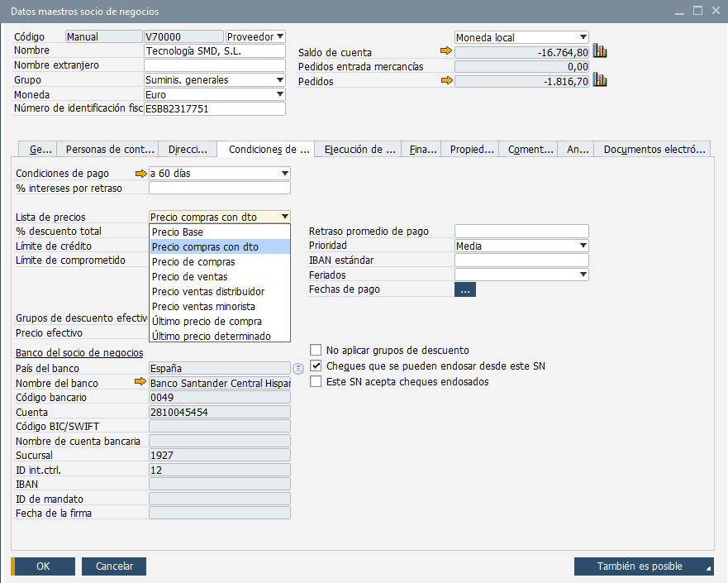This screenshot has height=583, width=728.
Task: Open Fechas de pago ellipsis button
Action: 465,289
